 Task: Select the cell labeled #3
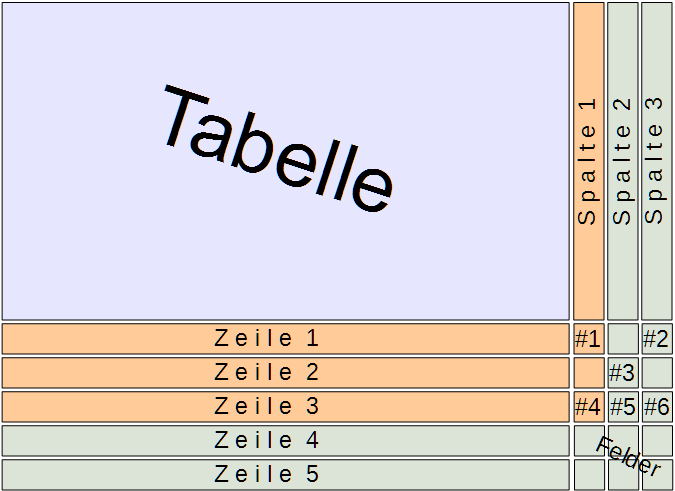[622, 373]
